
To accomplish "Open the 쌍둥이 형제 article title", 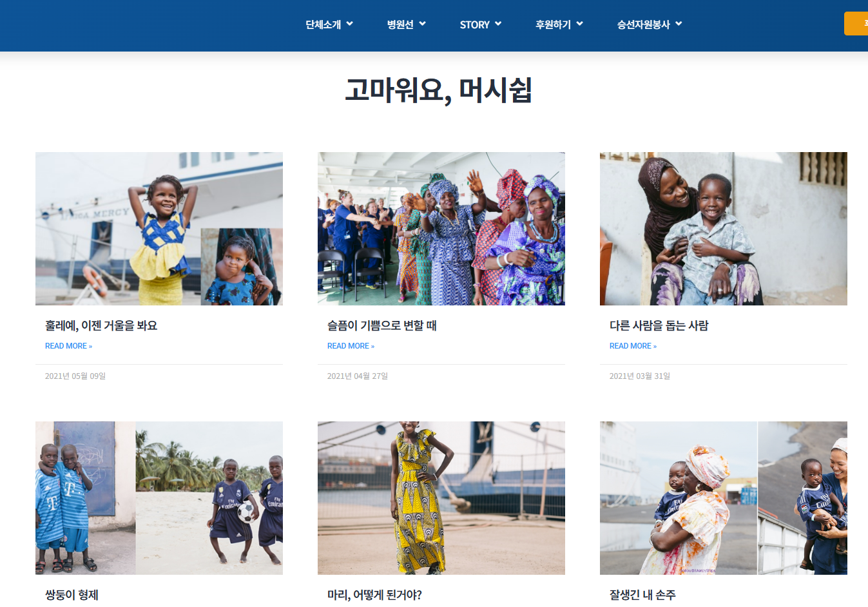I will (x=72, y=595).
